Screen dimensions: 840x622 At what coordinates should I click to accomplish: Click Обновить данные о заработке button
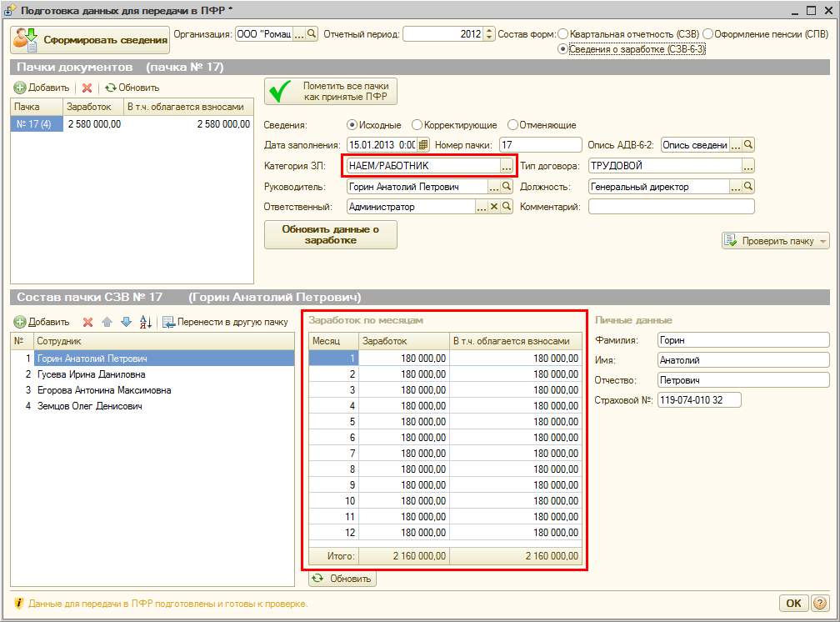point(330,235)
